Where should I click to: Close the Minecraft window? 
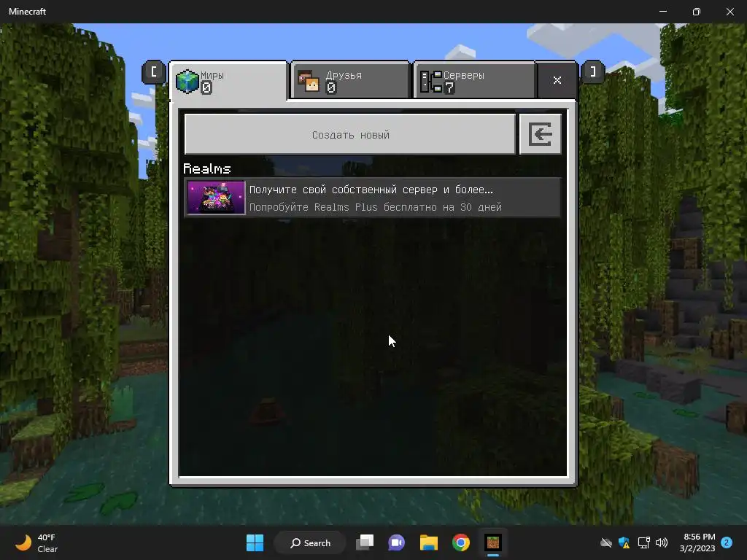(729, 12)
